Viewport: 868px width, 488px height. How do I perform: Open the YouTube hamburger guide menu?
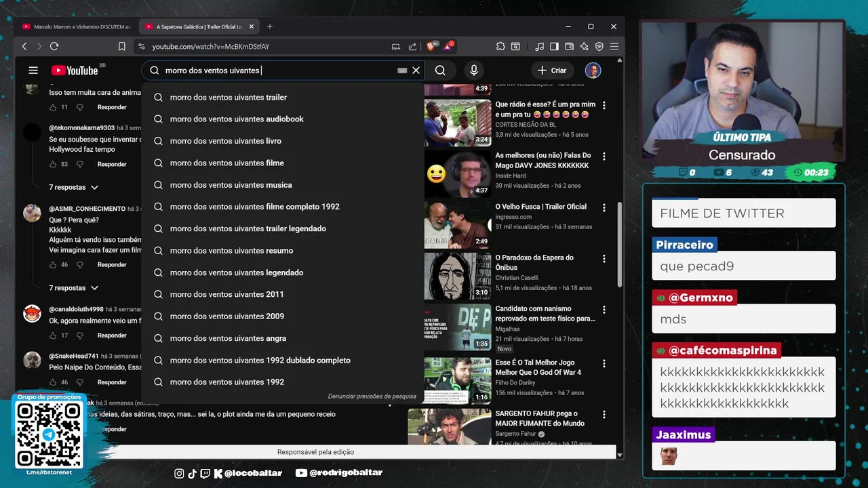click(x=33, y=70)
